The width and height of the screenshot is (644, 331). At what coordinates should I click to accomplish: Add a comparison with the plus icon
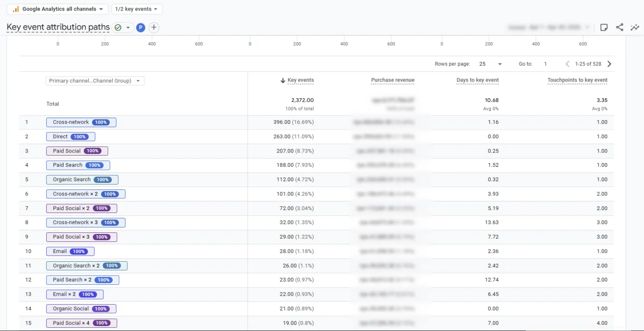tap(154, 28)
